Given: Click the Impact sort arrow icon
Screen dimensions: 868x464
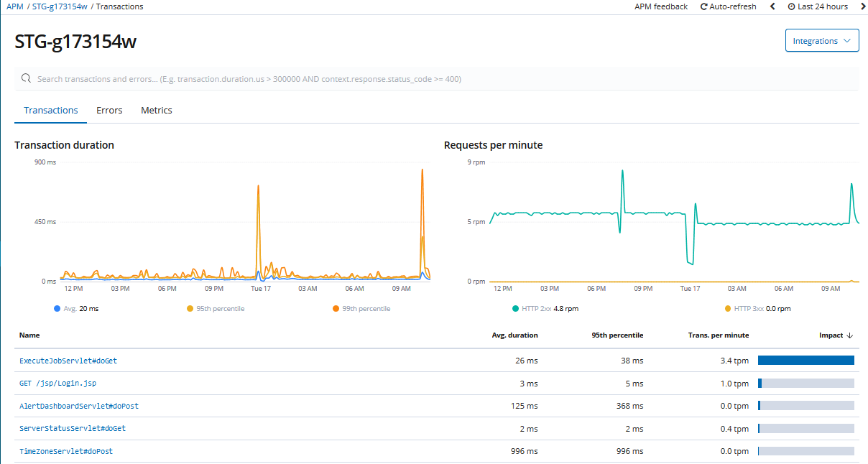Looking at the screenshot, I should (850, 335).
